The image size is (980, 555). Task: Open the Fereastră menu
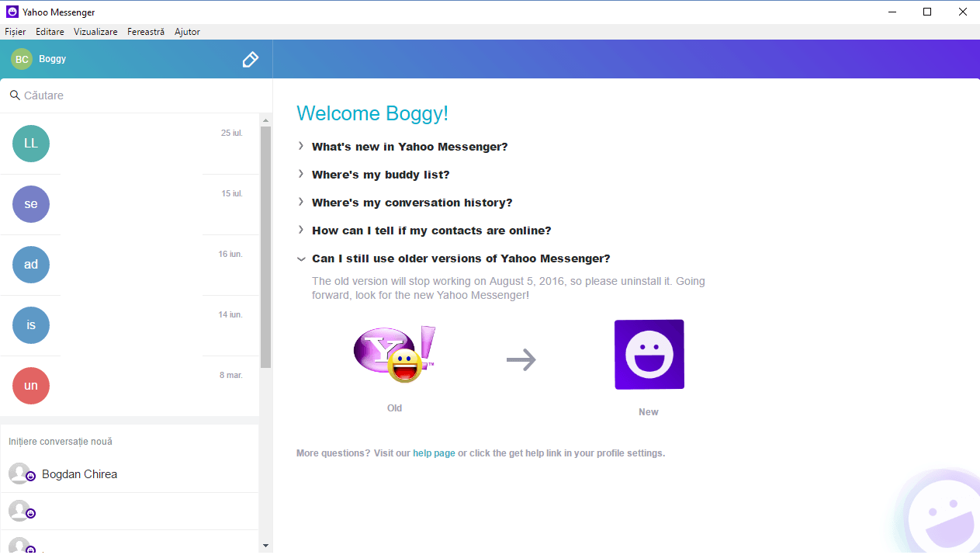(146, 32)
